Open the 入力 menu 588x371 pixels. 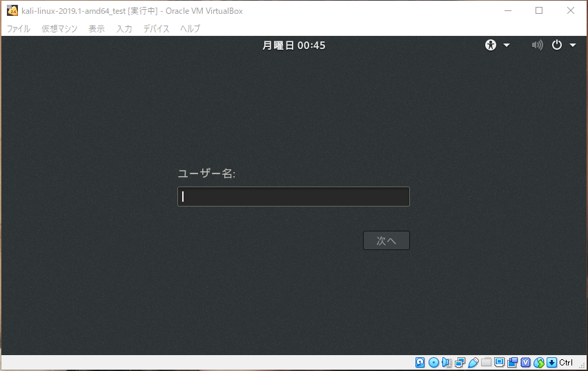pyautogui.click(x=124, y=28)
